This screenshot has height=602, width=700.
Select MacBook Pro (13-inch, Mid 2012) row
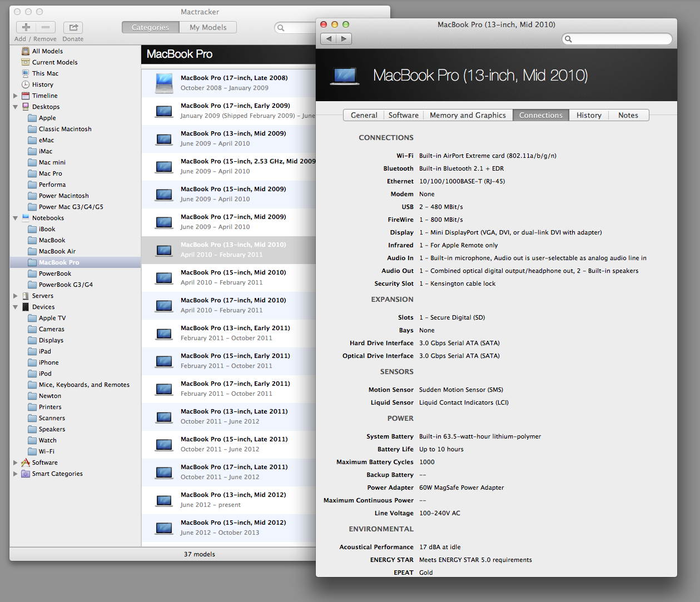(x=229, y=500)
